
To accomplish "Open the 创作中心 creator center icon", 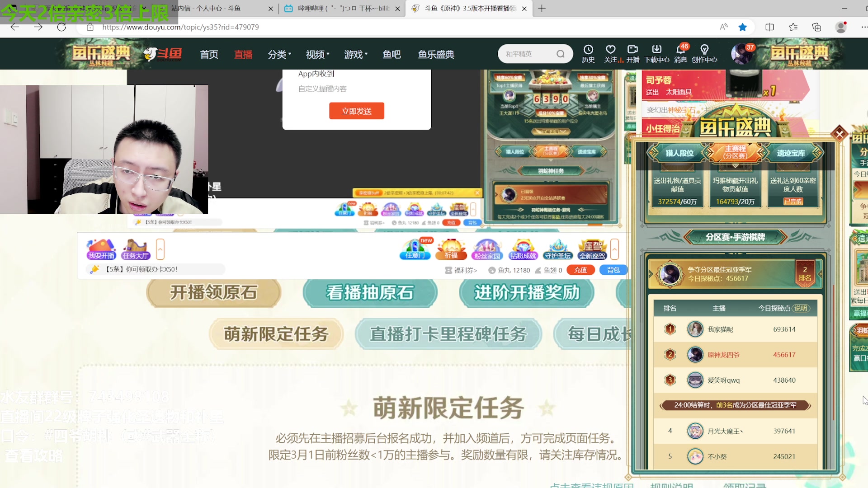I will click(704, 53).
